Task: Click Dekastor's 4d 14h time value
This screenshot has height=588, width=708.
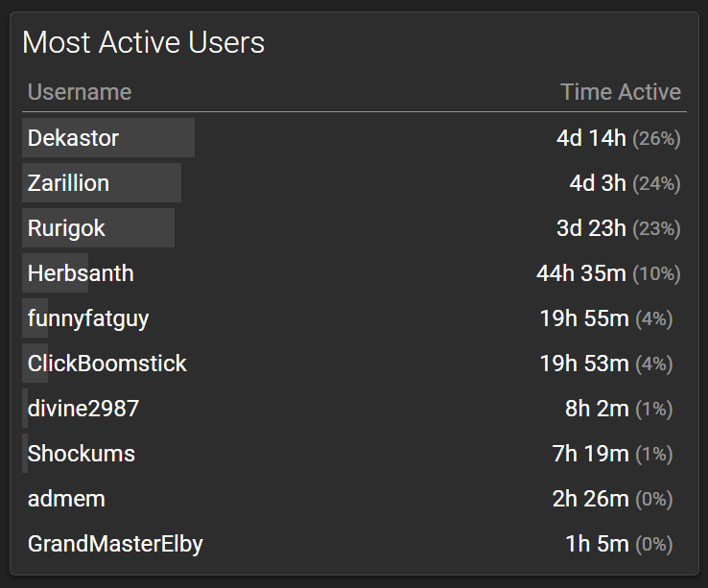Action: pyautogui.click(x=591, y=138)
